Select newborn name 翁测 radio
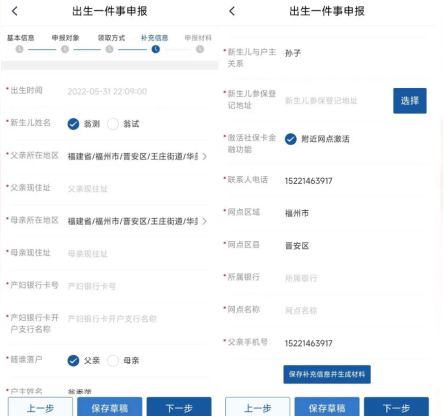The image size is (444, 417). (x=73, y=124)
